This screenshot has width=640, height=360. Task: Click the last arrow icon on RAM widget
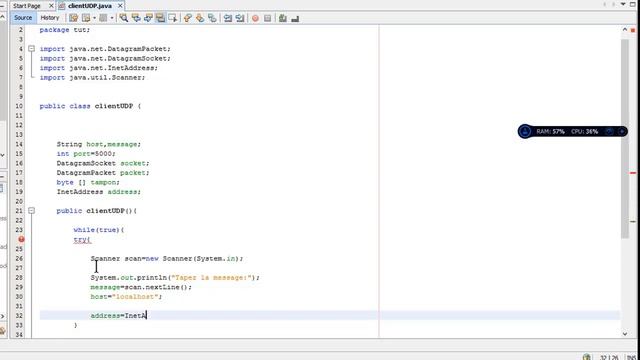pos(621,131)
